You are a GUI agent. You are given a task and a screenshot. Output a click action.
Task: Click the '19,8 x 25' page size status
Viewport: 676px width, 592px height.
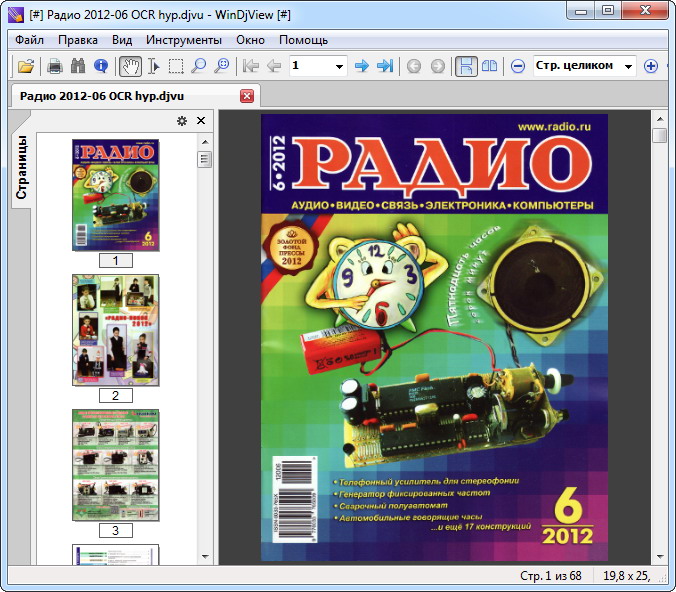tap(626, 576)
